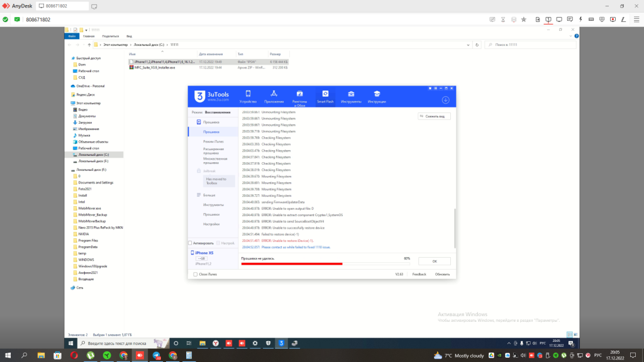Open the Поделиться ribbon tab

(111, 36)
